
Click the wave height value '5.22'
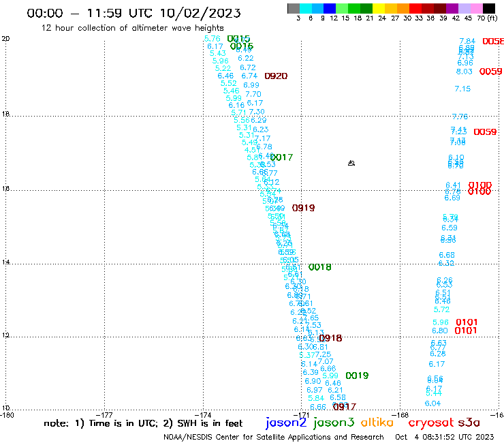(223, 68)
